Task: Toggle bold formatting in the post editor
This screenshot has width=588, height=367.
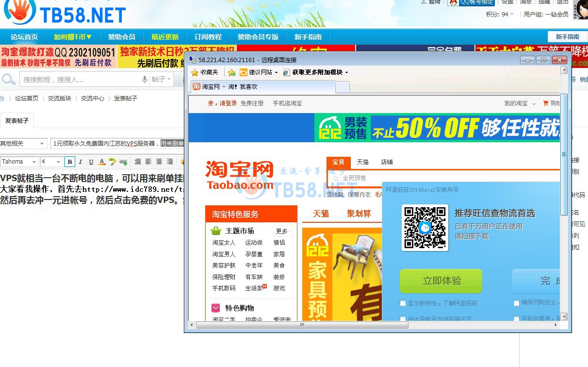Action: [x=70, y=162]
